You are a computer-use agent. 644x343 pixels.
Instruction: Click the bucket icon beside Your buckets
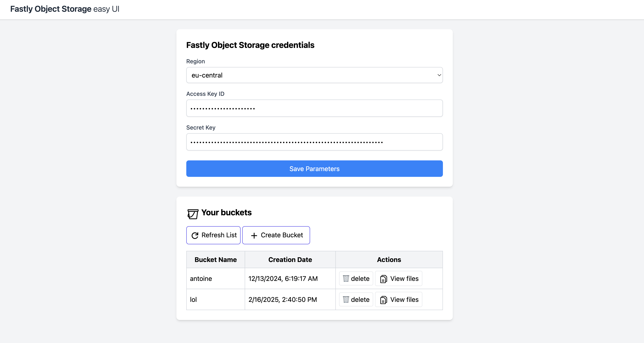tap(193, 214)
